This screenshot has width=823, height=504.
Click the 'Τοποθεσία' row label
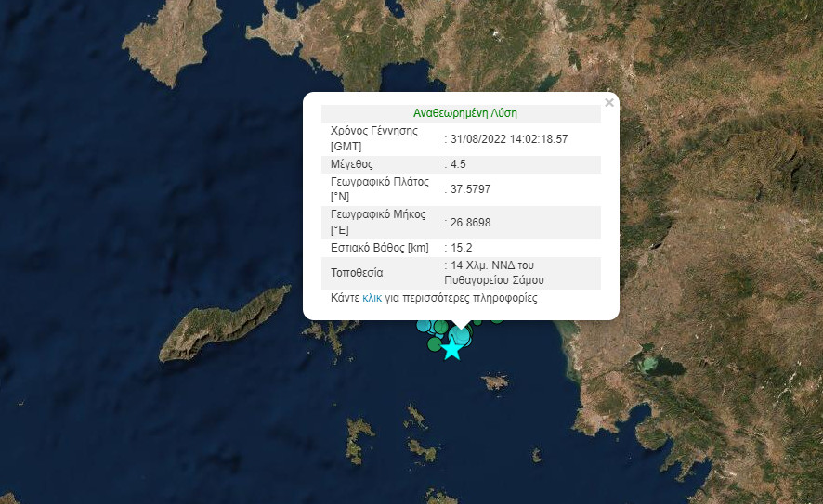point(357,273)
